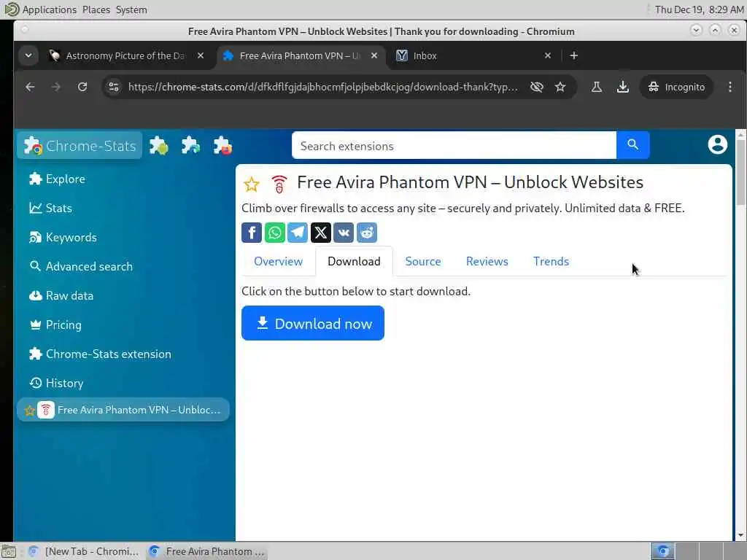Image resolution: width=747 pixels, height=560 pixels.
Task: Focus the Search extensions input field
Action: pos(454,146)
